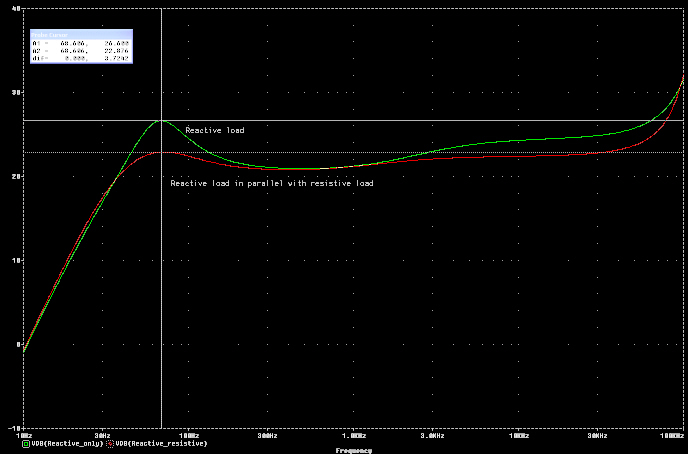Select the VDB(Reactive_resistive) trace name
The image size is (688, 454).
click(162, 443)
